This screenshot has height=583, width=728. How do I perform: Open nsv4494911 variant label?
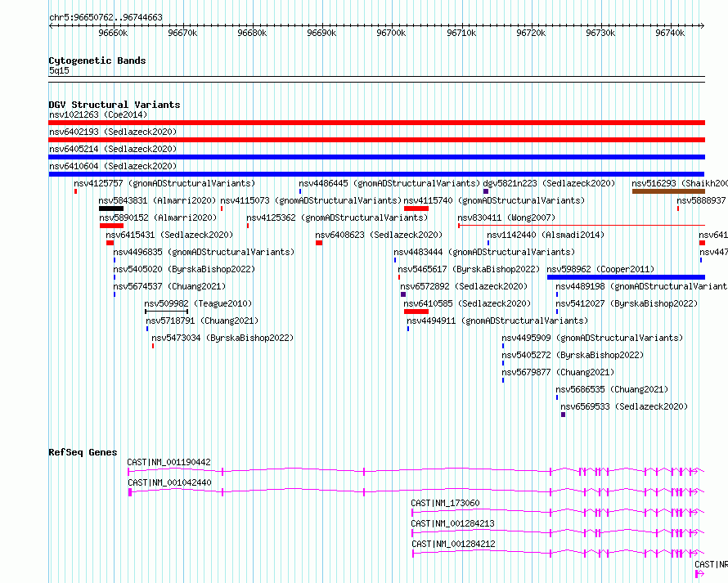click(x=497, y=321)
